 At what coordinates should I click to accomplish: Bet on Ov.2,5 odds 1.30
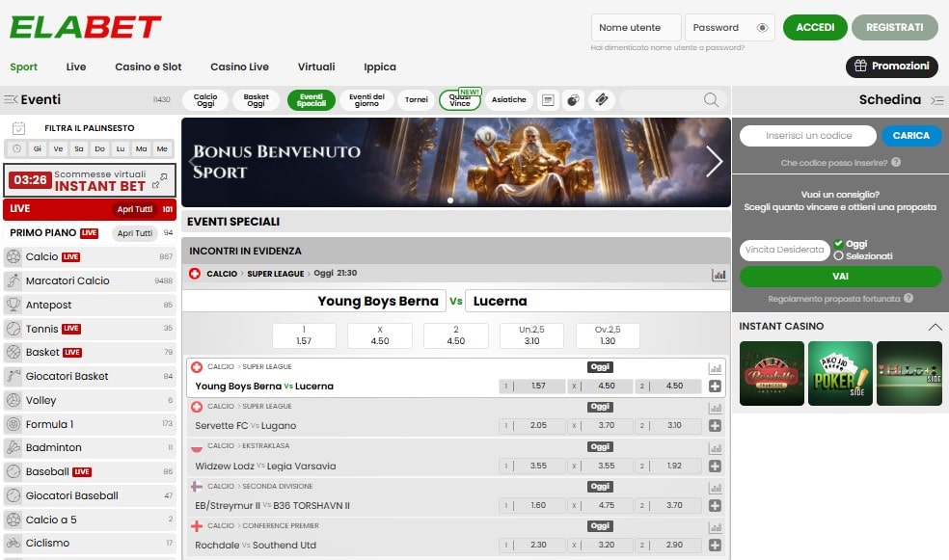[607, 335]
